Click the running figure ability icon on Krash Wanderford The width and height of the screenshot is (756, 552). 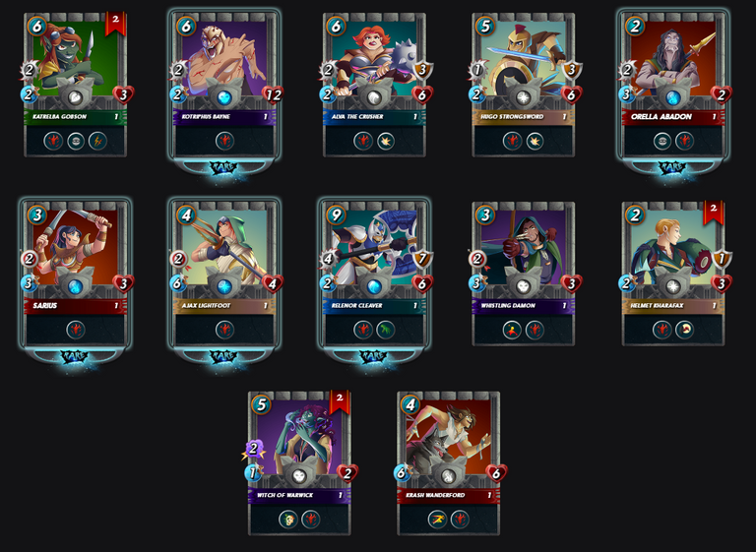coord(437,520)
